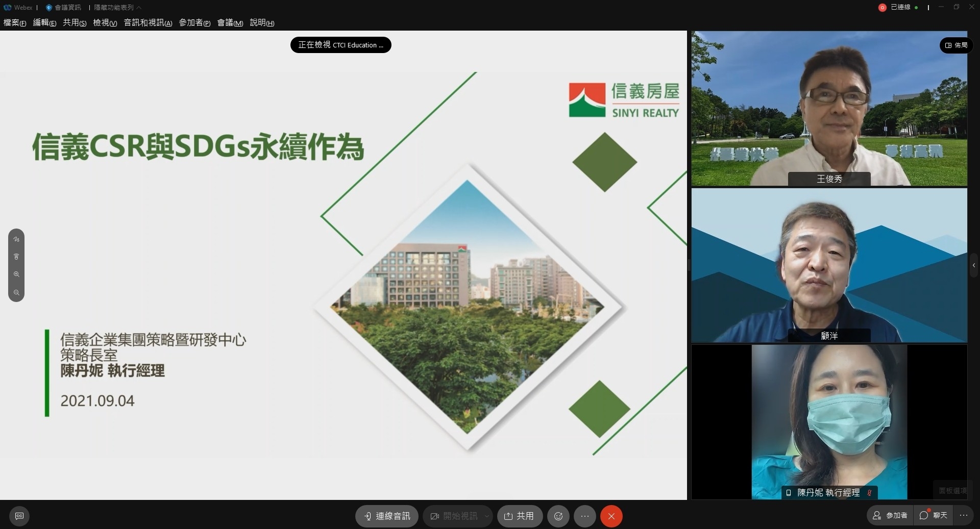Click the more options icon in meeting controls
This screenshot has width=980, height=529.
(x=585, y=516)
